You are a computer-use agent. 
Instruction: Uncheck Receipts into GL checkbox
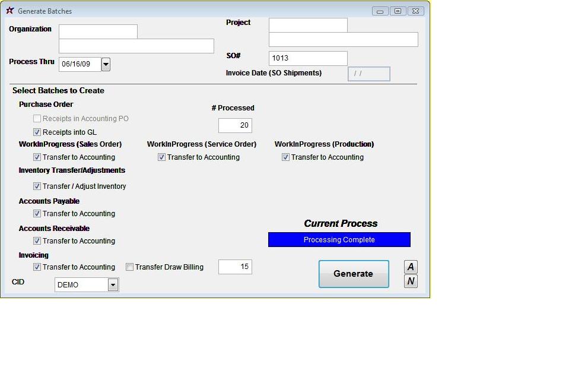(37, 132)
